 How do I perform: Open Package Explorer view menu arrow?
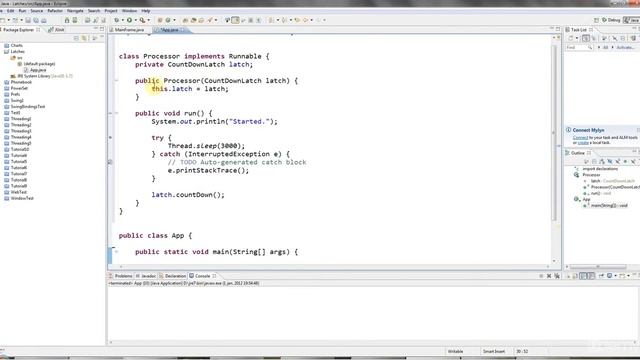click(94, 38)
